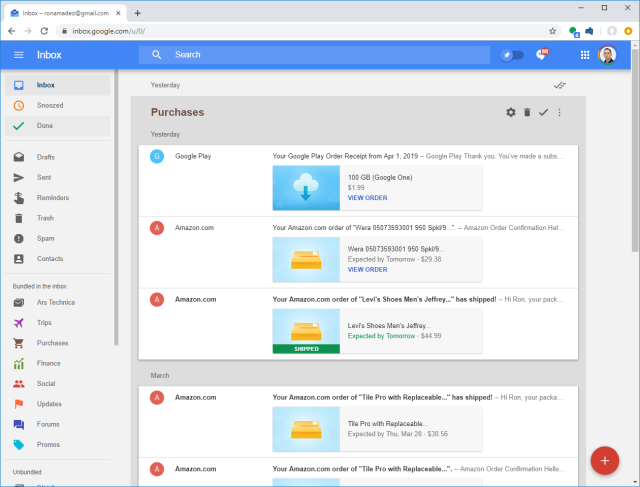Viewport: 640px width, 487px height.
Task: Toggle the pinned items switch
Action: (x=511, y=55)
